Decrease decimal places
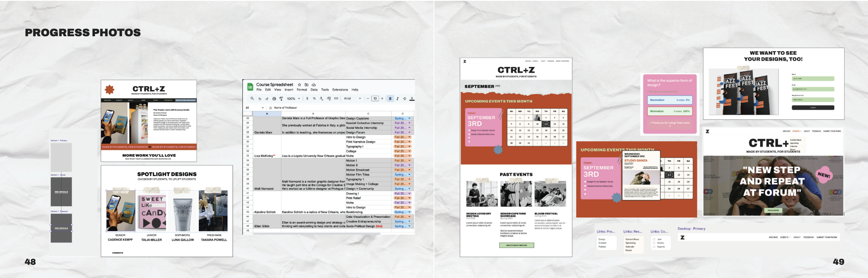868x278 pixels. pos(321,98)
